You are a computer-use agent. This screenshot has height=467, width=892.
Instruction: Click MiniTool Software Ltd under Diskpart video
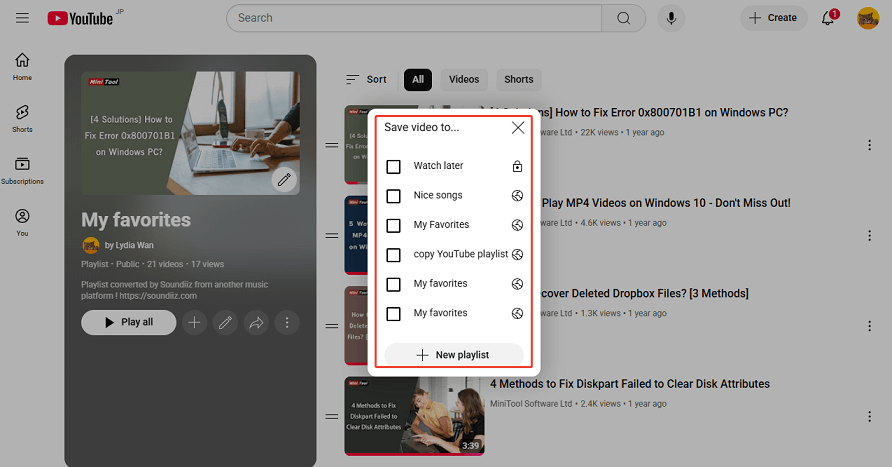point(531,404)
